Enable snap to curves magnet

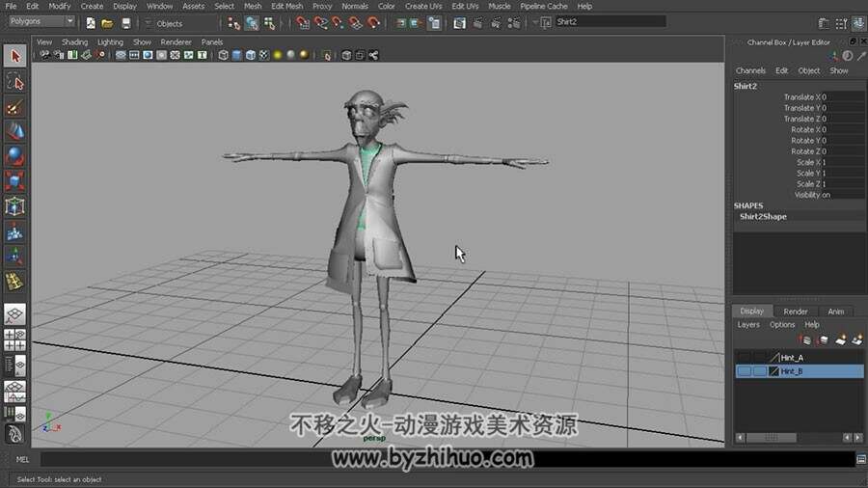click(x=320, y=23)
